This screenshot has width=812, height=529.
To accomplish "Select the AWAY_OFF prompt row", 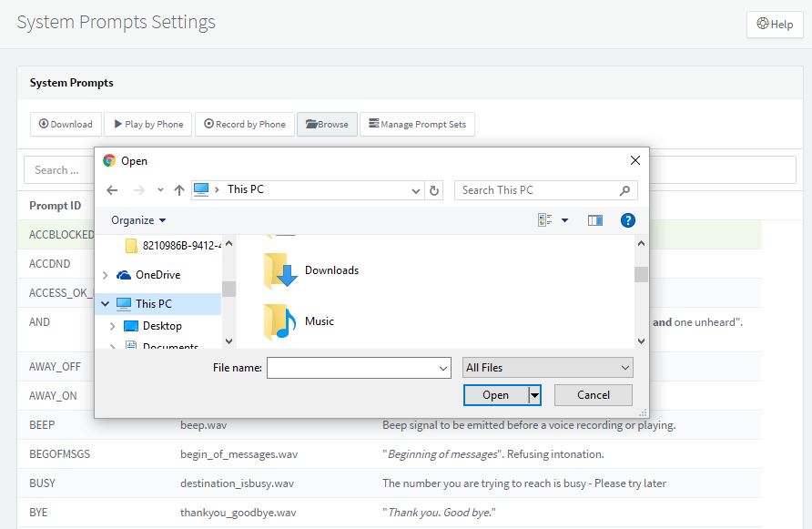I will coord(56,367).
